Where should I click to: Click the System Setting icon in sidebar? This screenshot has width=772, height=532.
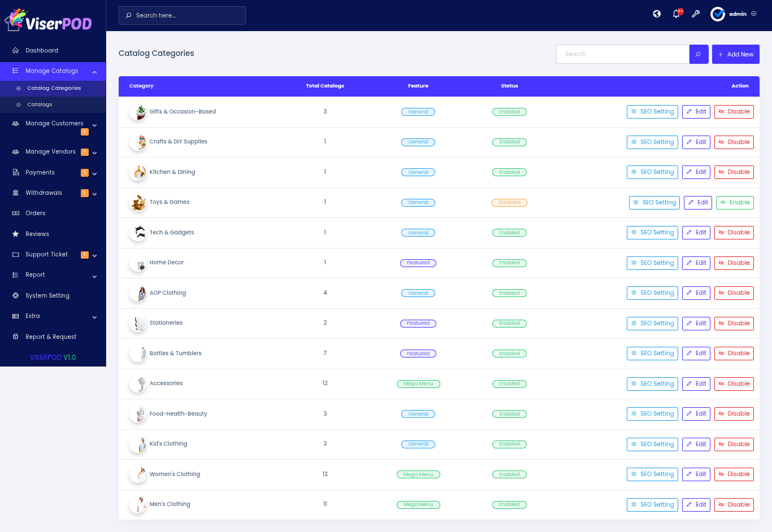pyautogui.click(x=16, y=295)
